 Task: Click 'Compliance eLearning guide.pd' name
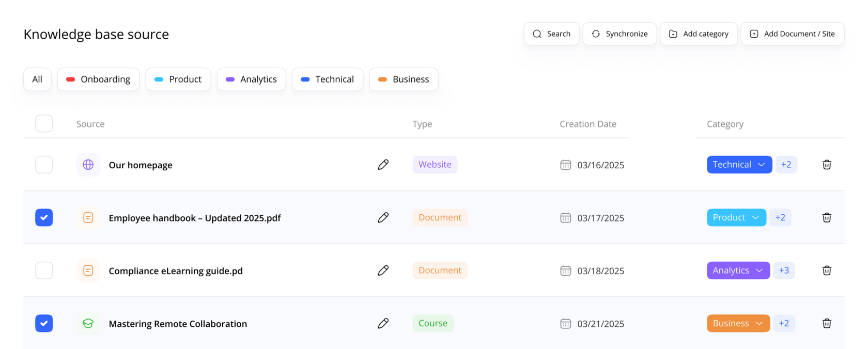click(x=176, y=271)
